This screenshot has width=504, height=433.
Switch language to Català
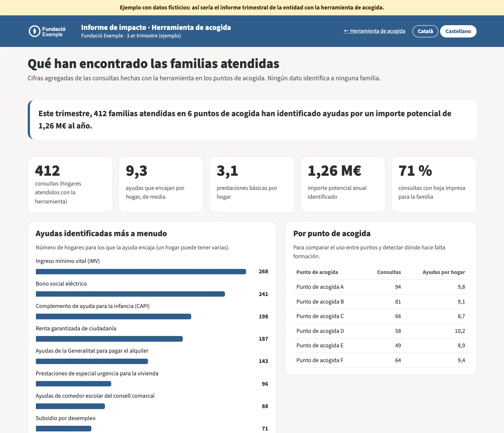click(x=425, y=31)
